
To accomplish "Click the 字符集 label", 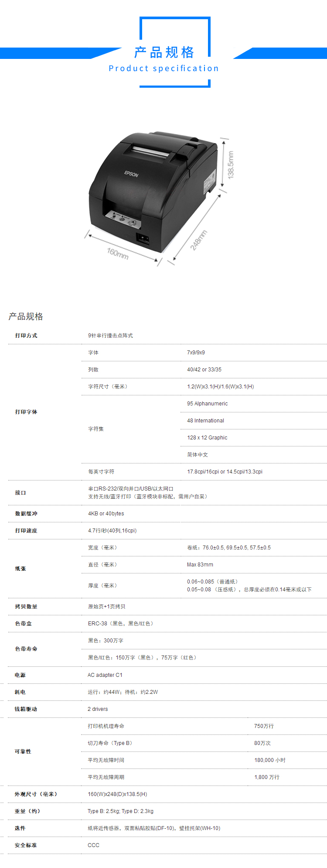I will click(96, 429).
